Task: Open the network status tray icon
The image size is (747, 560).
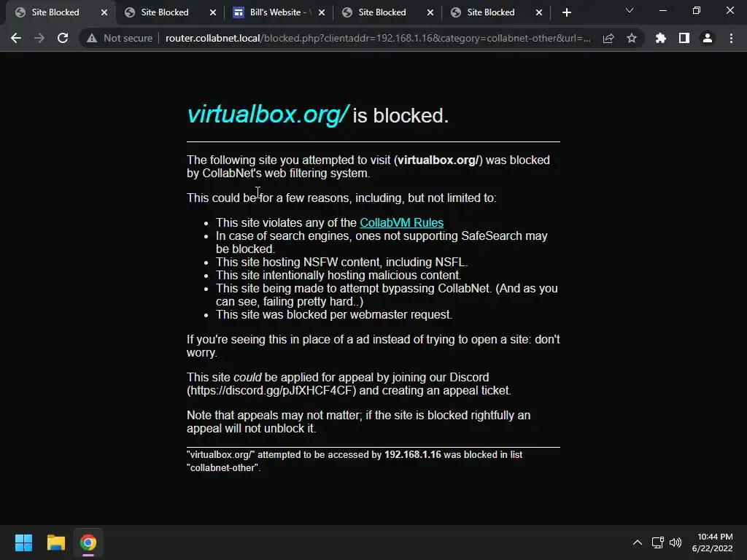Action: 658,542
